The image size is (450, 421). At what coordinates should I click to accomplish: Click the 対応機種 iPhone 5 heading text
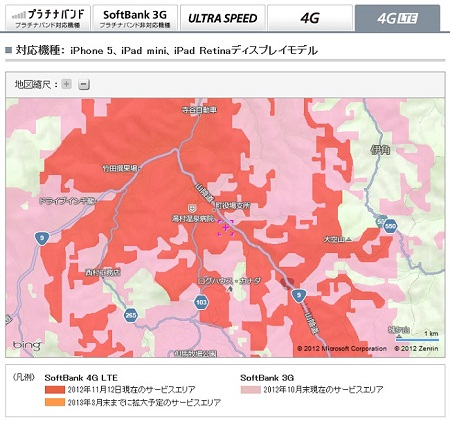[x=166, y=50]
